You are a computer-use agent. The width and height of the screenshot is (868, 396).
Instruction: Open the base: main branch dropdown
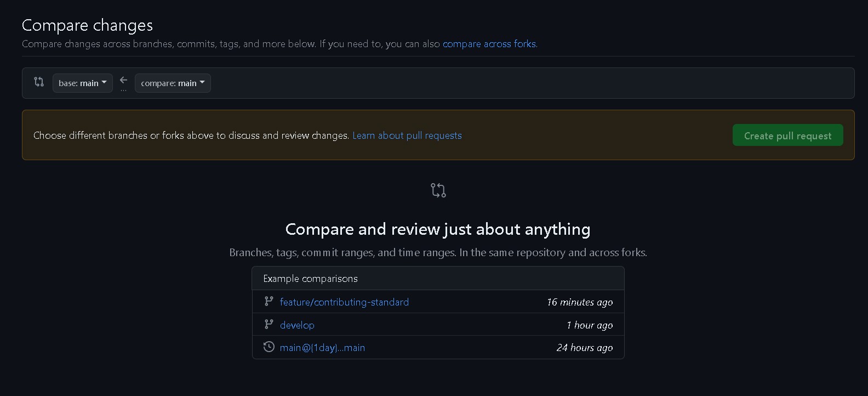(83, 83)
